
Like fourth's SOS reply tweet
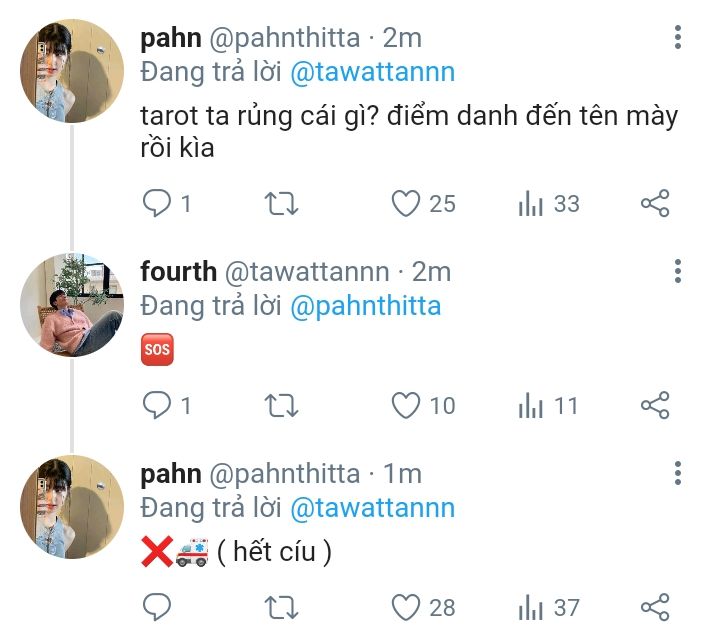tap(405, 405)
